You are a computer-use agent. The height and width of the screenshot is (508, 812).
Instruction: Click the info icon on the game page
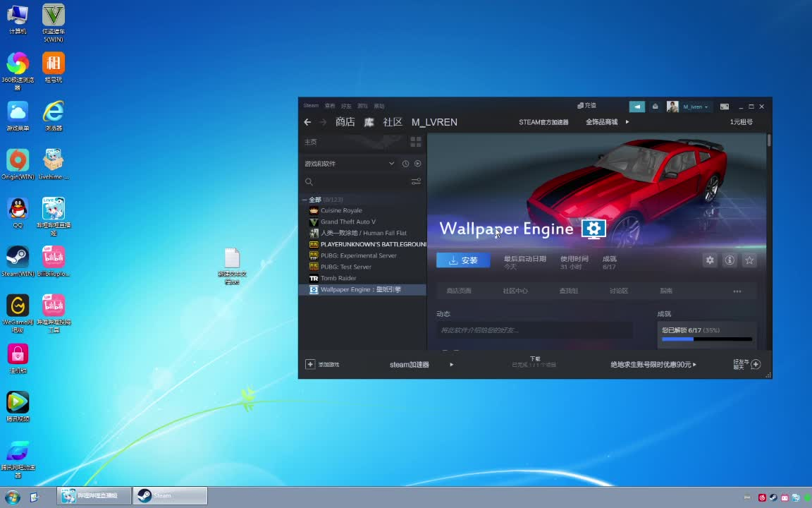click(730, 260)
